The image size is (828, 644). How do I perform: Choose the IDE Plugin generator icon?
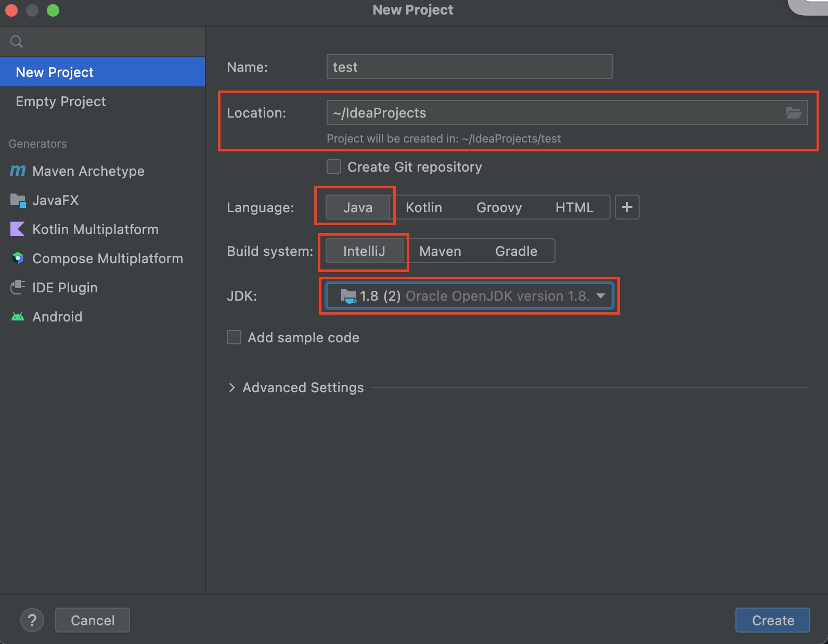point(18,288)
